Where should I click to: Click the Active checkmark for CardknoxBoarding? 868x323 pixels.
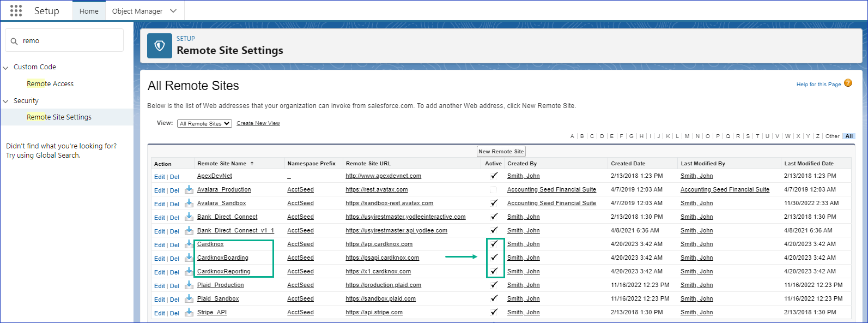click(x=494, y=258)
